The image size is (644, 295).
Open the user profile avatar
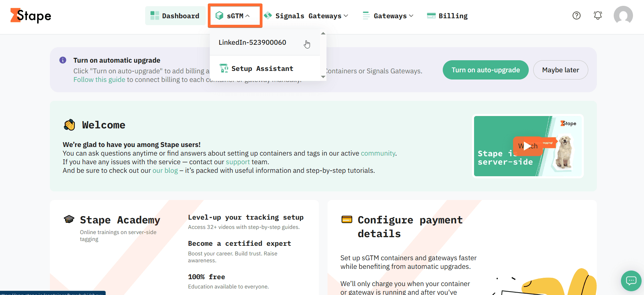click(x=623, y=15)
